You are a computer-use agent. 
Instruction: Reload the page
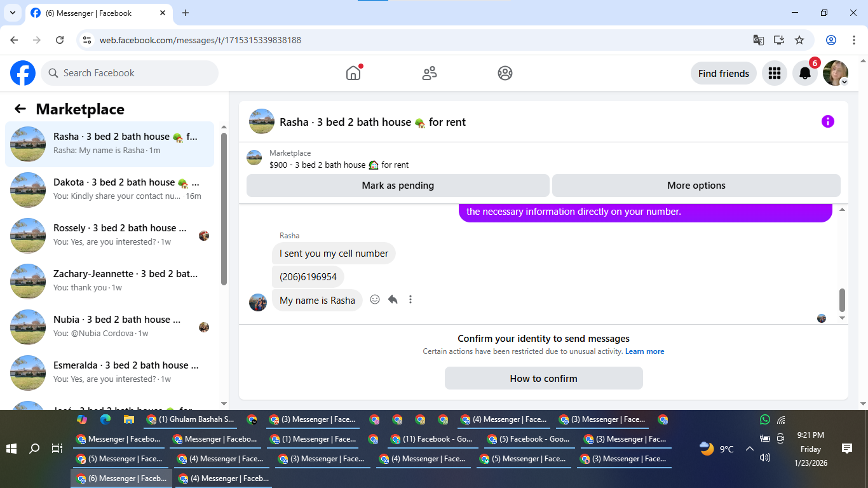(x=60, y=40)
